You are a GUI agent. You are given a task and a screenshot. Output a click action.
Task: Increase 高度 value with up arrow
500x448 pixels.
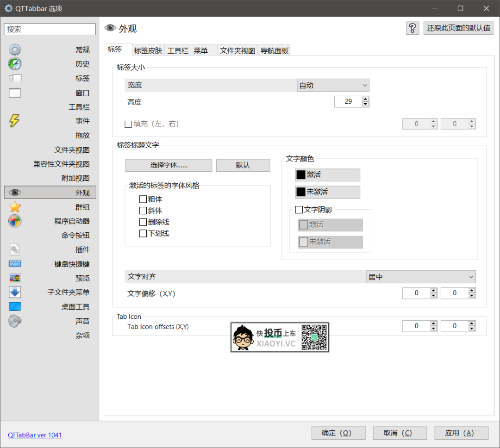coord(366,99)
